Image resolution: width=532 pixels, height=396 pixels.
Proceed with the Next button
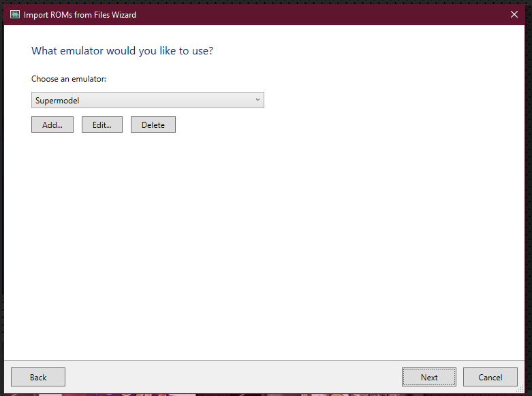pyautogui.click(x=429, y=377)
